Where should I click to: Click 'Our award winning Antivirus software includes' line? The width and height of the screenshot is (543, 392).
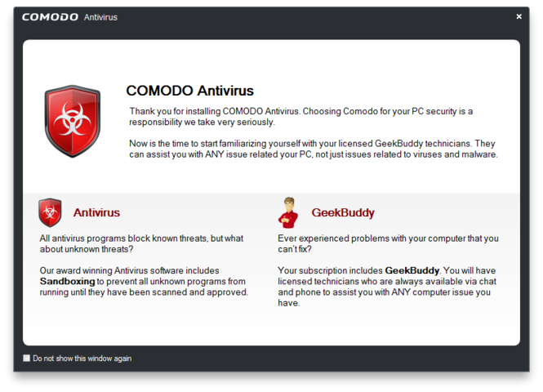(x=130, y=270)
